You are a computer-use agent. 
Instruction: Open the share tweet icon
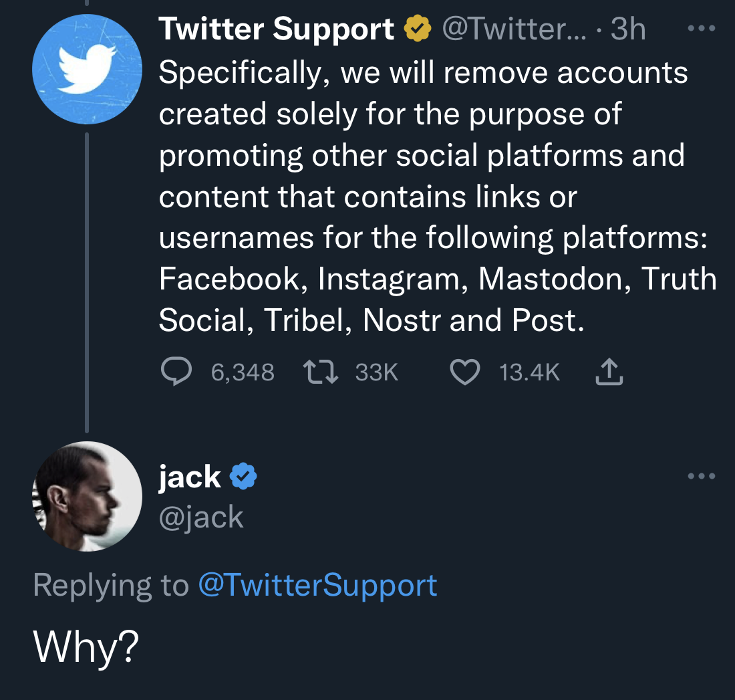[609, 372]
